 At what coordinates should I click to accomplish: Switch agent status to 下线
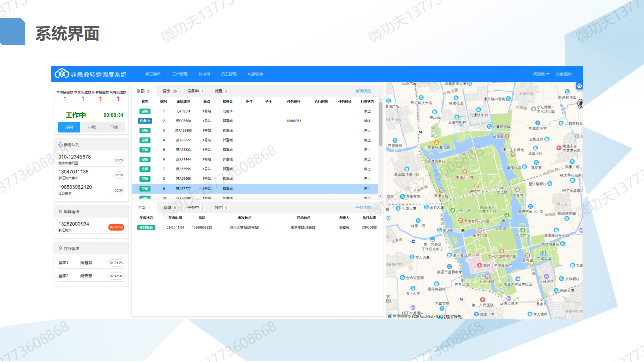tap(114, 127)
